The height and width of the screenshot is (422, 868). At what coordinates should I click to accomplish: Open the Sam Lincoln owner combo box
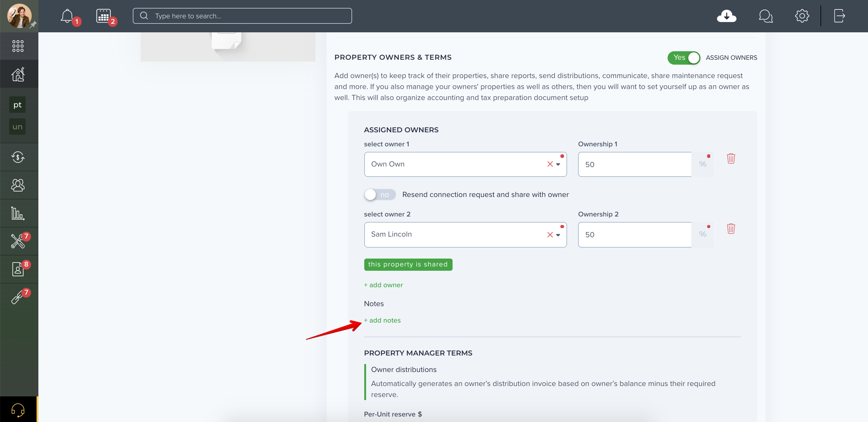tap(465, 235)
